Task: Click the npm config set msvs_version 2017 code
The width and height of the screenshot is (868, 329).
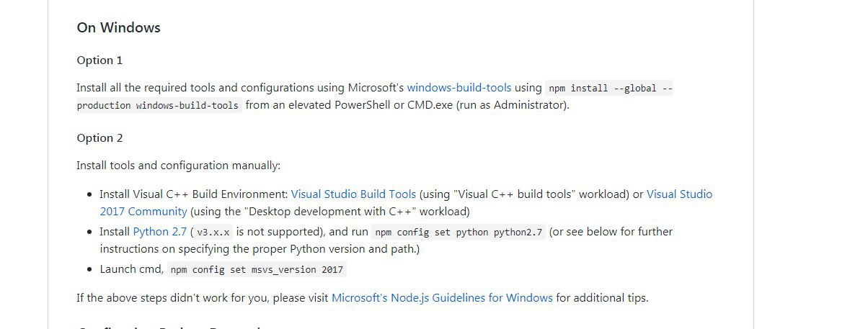Action: tap(257, 270)
